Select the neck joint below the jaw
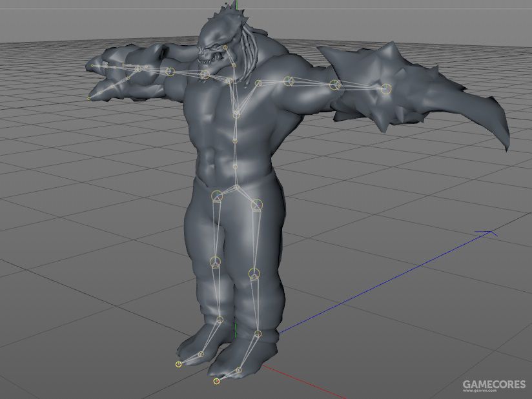 pos(234,65)
